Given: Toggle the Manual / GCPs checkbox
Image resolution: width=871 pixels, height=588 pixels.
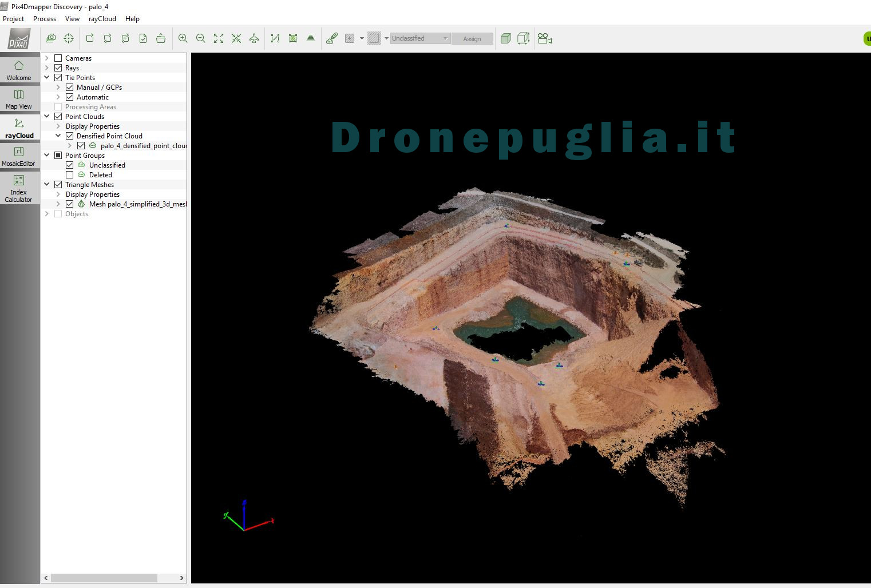Looking at the screenshot, I should (x=69, y=88).
